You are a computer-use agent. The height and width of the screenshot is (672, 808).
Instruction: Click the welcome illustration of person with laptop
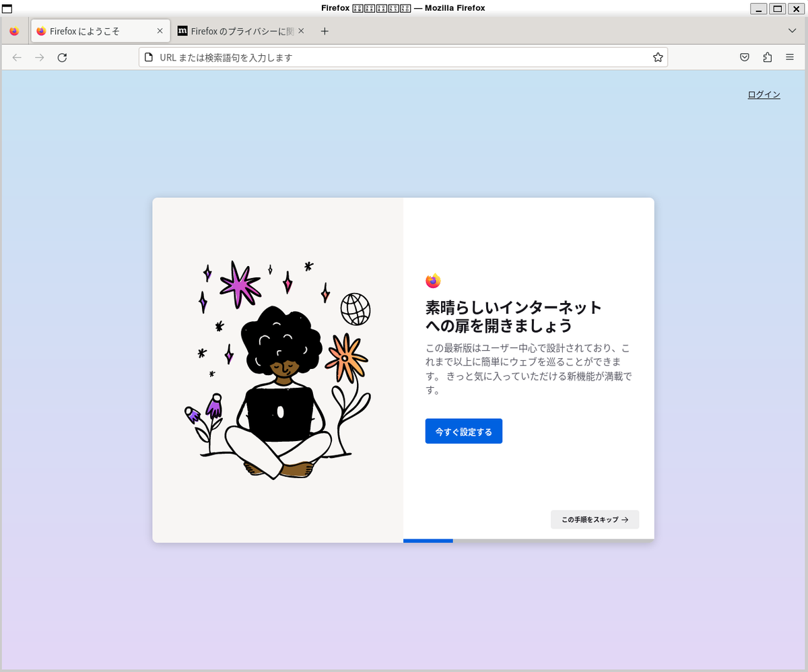click(277, 370)
